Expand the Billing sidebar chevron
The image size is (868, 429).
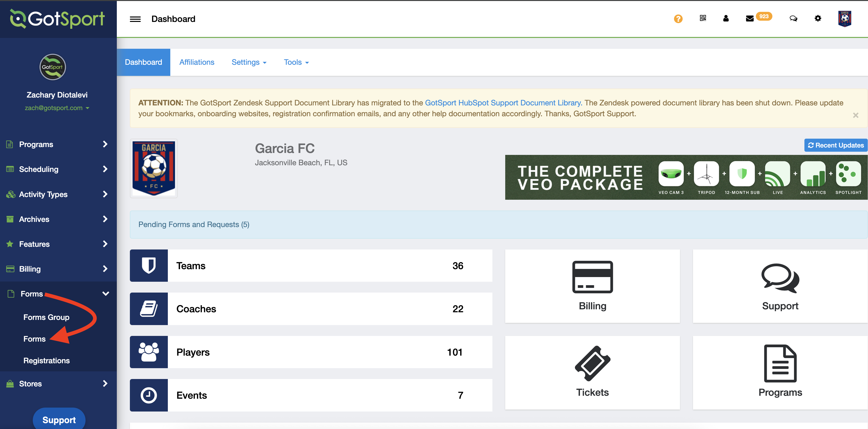[x=105, y=269]
